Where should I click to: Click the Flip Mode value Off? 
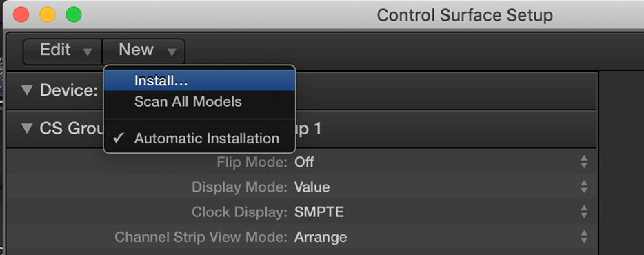click(304, 162)
